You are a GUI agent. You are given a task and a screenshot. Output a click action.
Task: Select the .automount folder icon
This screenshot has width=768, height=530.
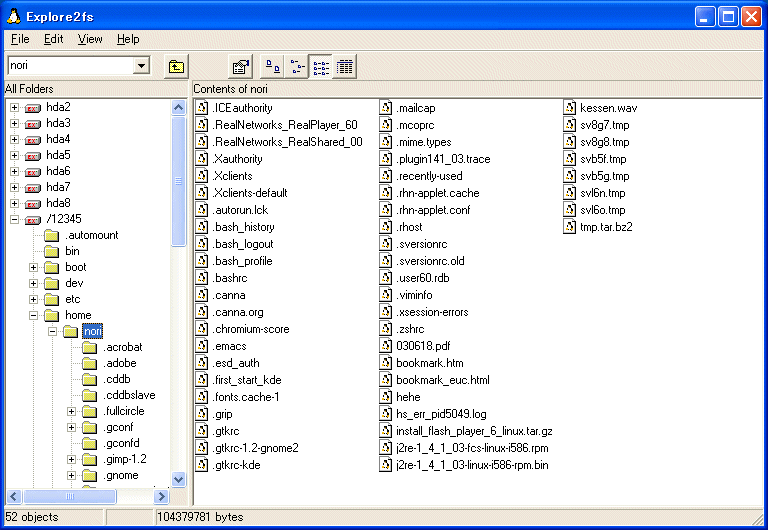(x=51, y=236)
